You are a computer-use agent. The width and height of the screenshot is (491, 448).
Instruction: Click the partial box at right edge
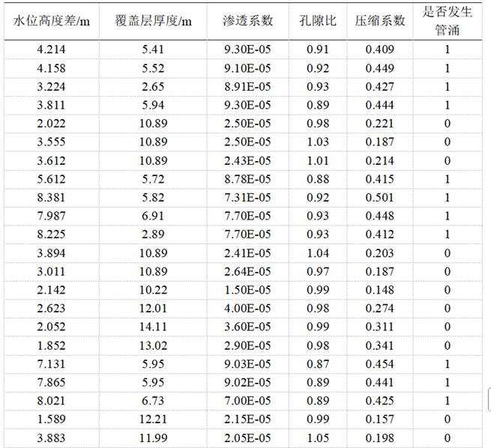tap(488, 398)
